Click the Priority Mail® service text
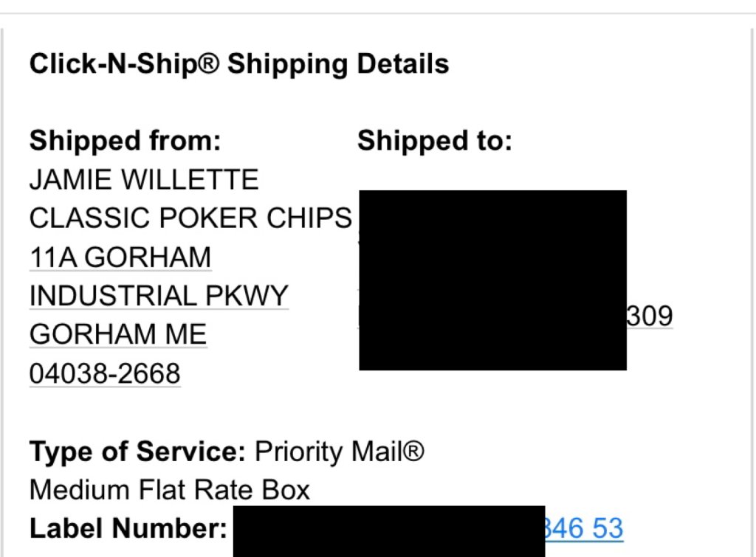 pos(340,451)
